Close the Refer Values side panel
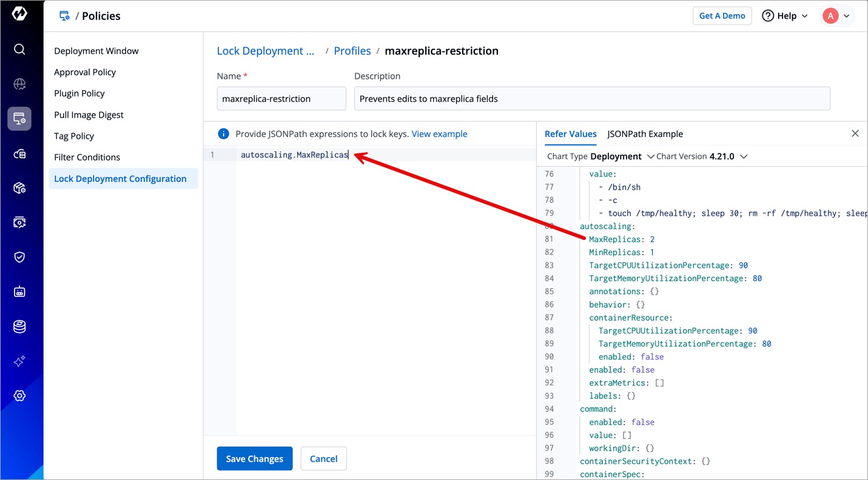This screenshot has height=480, width=868. 855,133
